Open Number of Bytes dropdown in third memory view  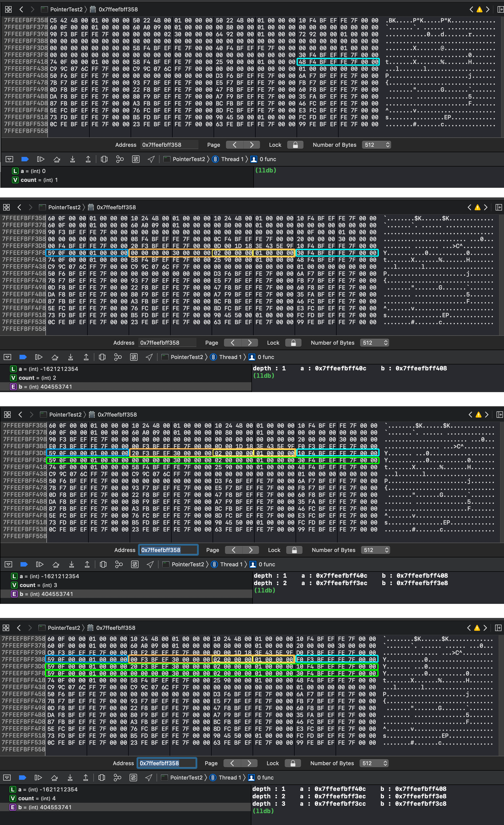click(376, 550)
